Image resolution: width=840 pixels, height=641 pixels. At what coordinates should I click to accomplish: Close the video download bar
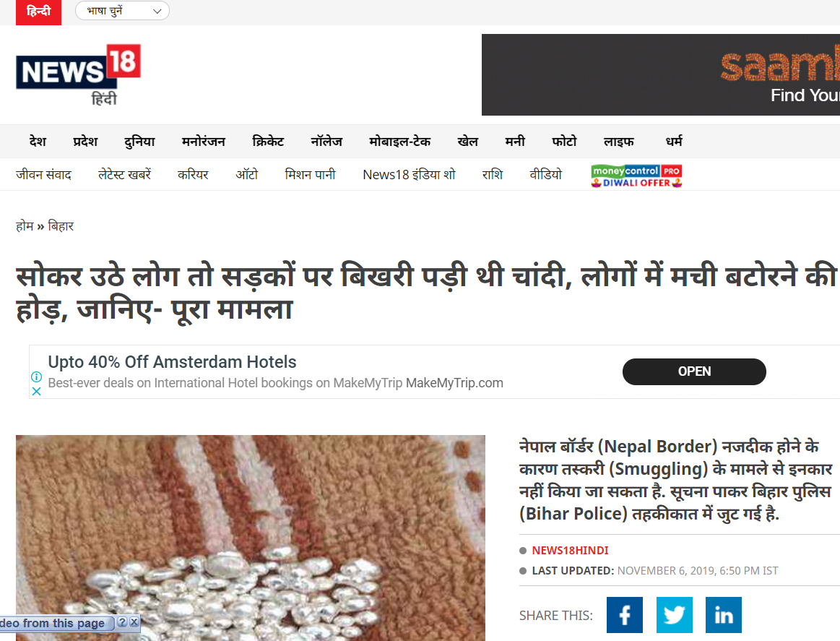[134, 621]
